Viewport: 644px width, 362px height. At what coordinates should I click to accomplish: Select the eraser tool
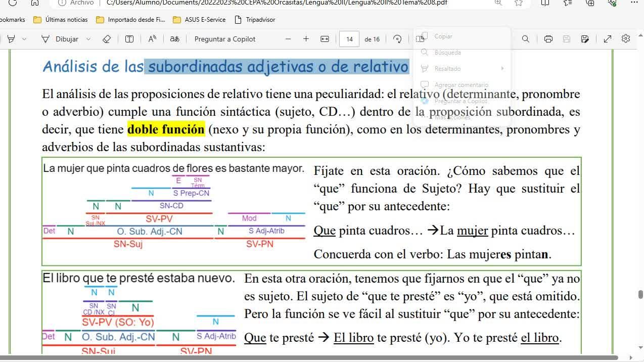(106, 39)
